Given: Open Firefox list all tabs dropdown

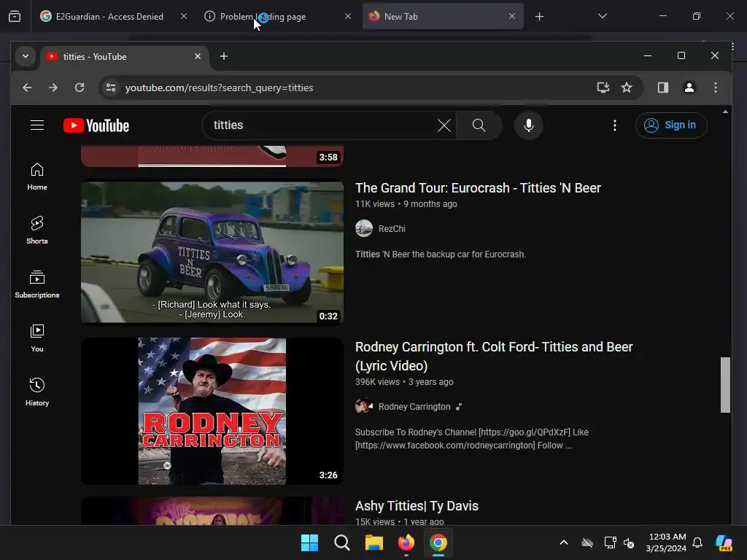Looking at the screenshot, I should (x=602, y=16).
